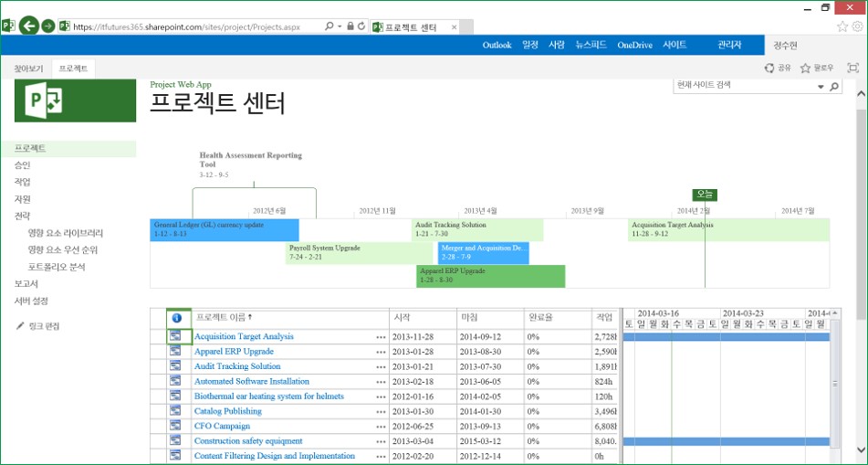This screenshot has width=868, height=465.
Task: Click the browser forward arrow button
Action: pyautogui.click(x=48, y=26)
